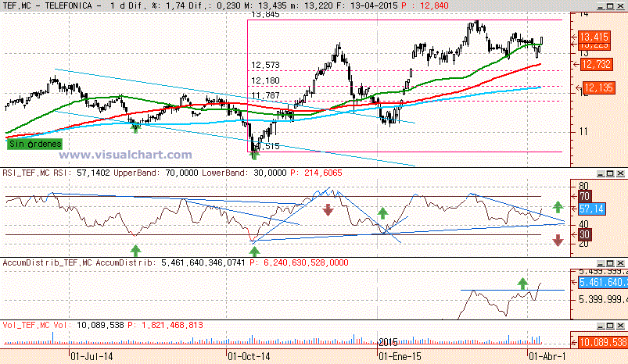Image resolution: width=628 pixels, height=364 pixels.
Task: Click the 'TEF.MC - TELEFONICA' chart title
Action: [47, 5]
